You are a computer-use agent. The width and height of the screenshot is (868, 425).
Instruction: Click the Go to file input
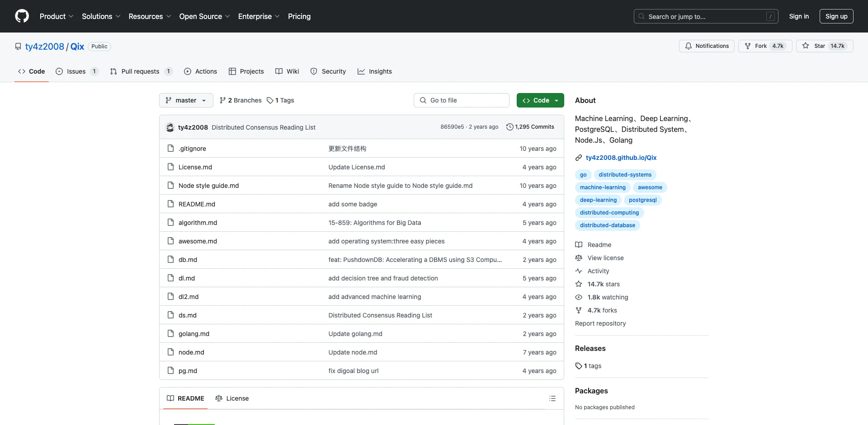point(461,100)
